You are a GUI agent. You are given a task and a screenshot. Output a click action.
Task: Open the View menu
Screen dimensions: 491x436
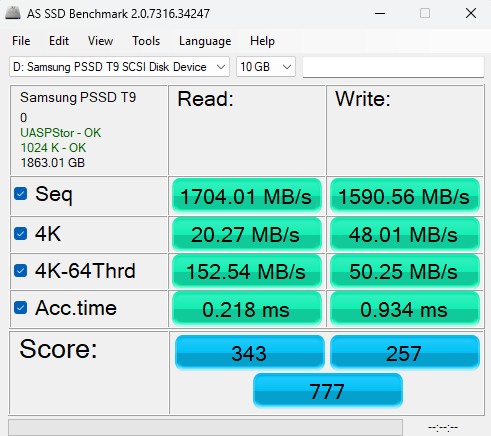click(x=100, y=41)
